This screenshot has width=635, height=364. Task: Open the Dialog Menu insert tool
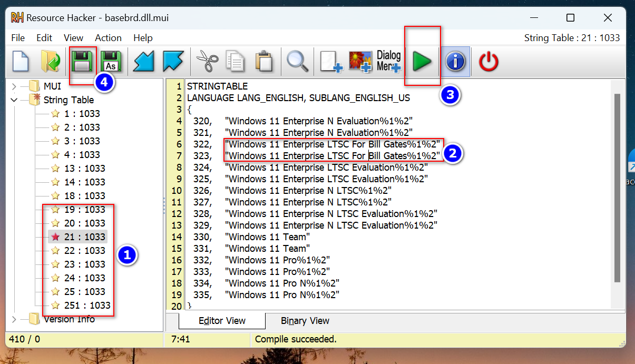389,62
